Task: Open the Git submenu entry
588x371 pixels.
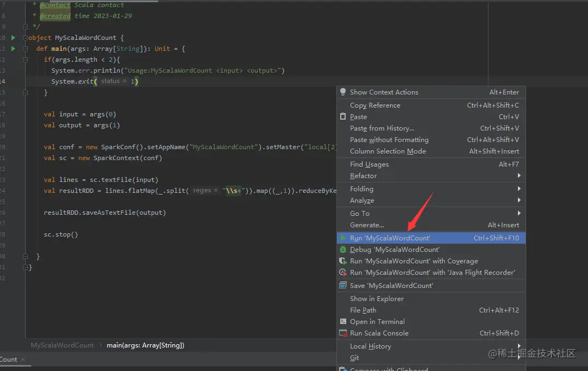Action: pos(431,358)
